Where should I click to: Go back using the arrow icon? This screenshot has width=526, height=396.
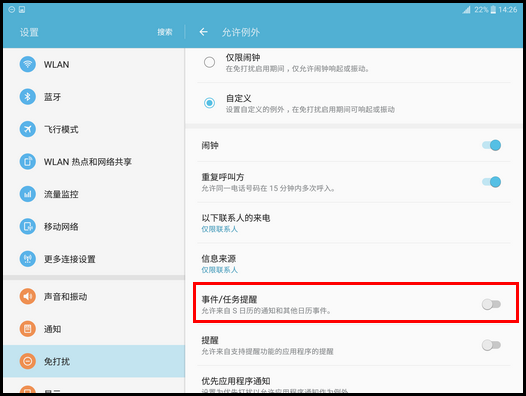tap(203, 32)
